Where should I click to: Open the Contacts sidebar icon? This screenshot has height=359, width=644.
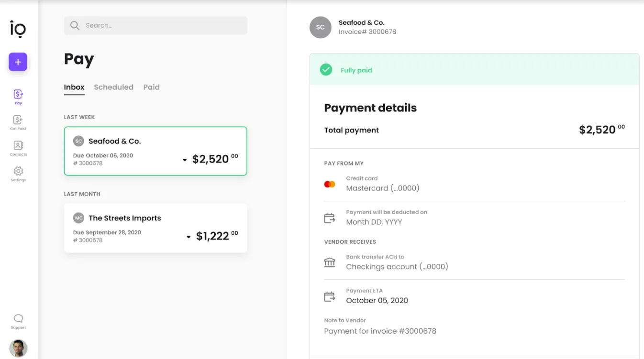click(x=18, y=146)
